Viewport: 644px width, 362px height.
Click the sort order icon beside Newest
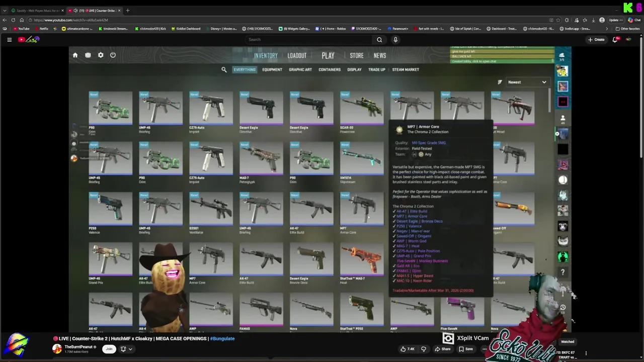tap(500, 82)
